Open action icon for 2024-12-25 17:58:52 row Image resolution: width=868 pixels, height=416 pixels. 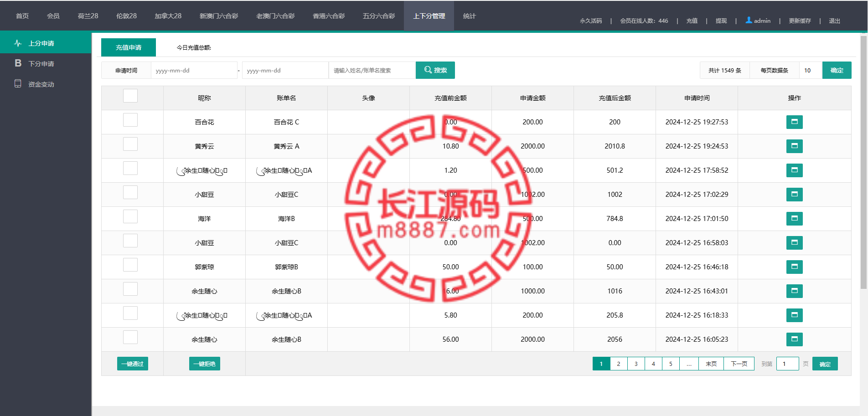click(794, 170)
